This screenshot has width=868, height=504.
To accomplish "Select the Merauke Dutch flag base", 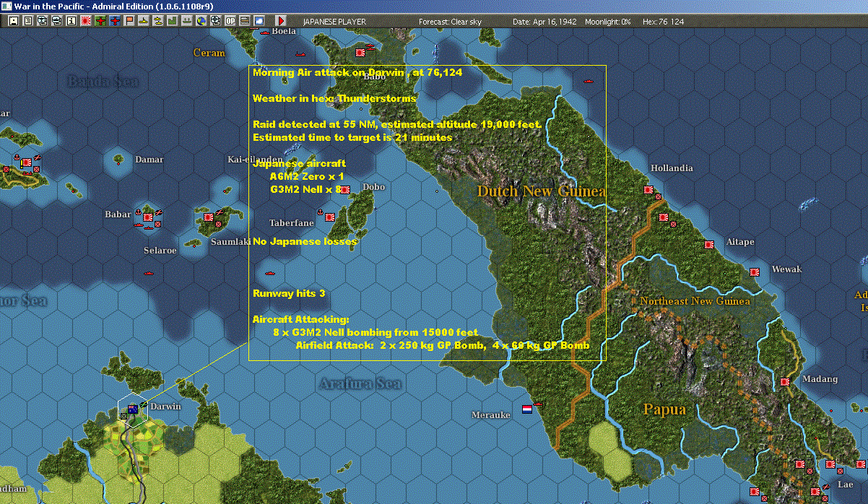I will 527,409.
